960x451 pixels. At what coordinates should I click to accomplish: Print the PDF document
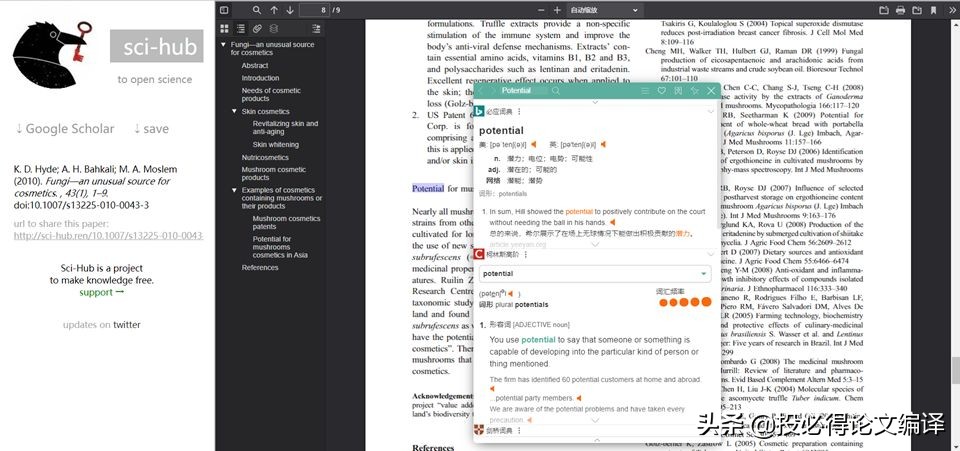click(x=901, y=10)
